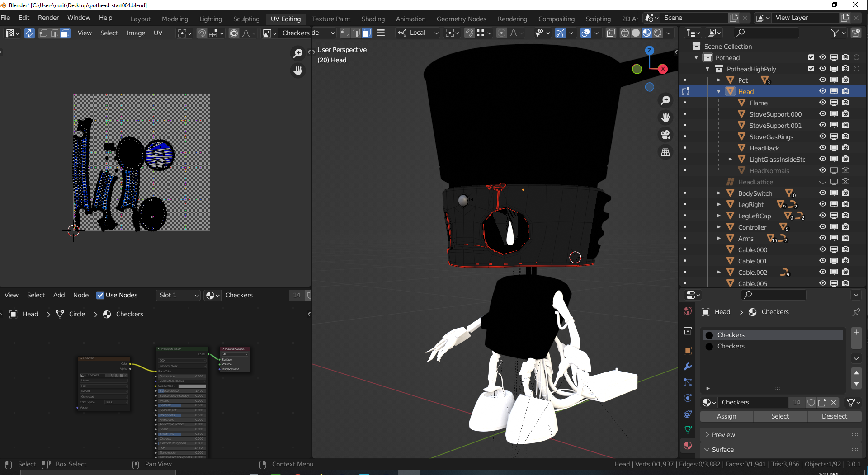
Task: Switch to orthographic grid view icon
Action: tap(665, 152)
